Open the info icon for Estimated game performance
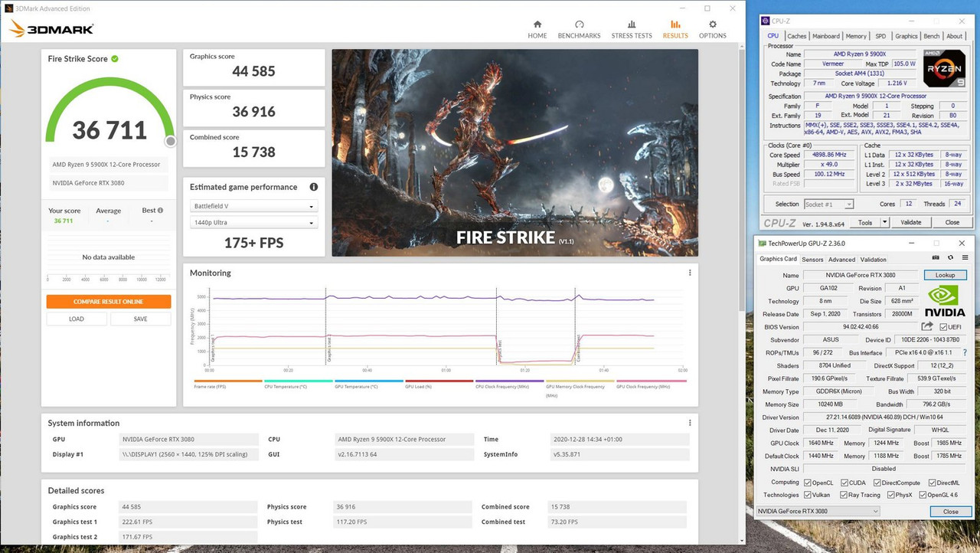The height and width of the screenshot is (553, 980). [313, 187]
